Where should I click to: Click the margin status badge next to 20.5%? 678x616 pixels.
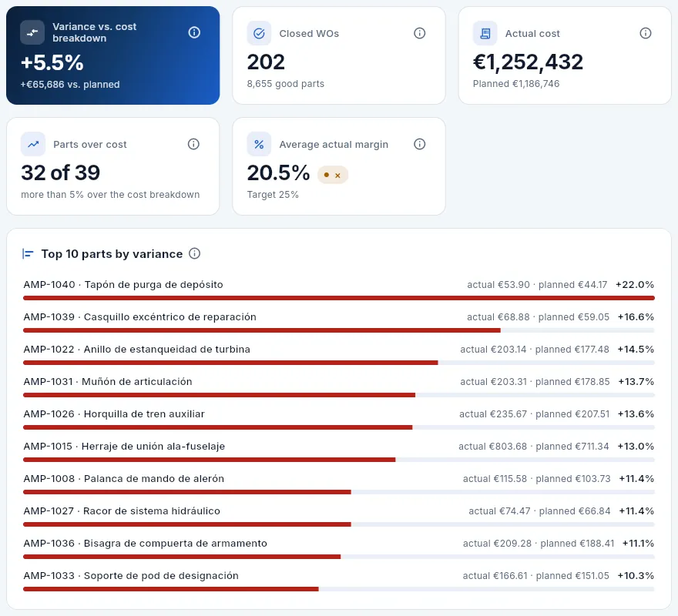pos(333,175)
